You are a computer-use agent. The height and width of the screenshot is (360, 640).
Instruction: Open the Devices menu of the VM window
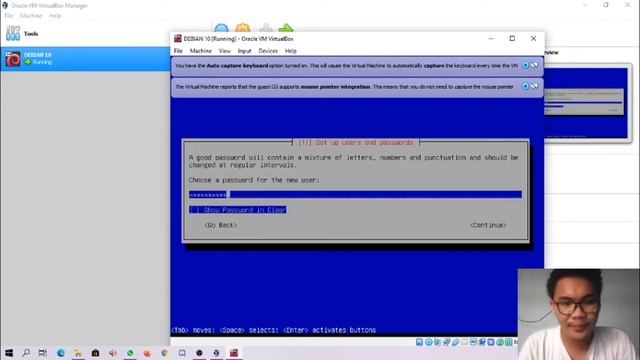pos(268,51)
